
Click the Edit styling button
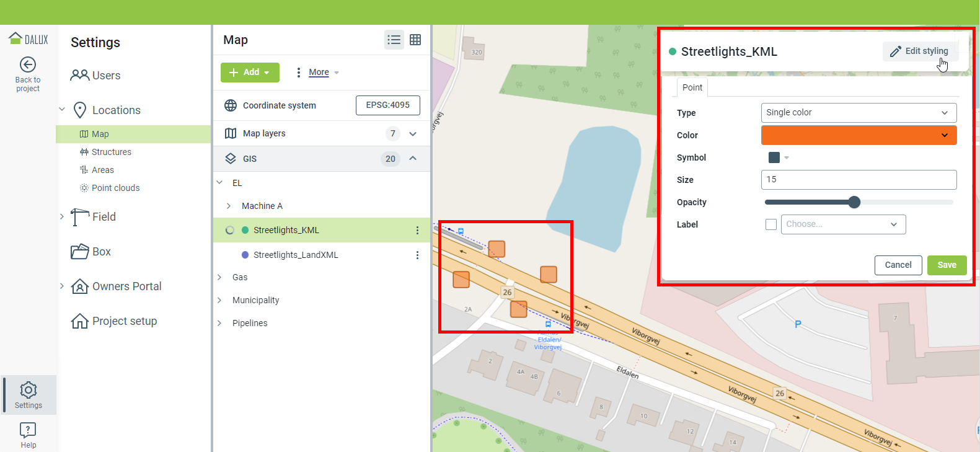point(920,51)
